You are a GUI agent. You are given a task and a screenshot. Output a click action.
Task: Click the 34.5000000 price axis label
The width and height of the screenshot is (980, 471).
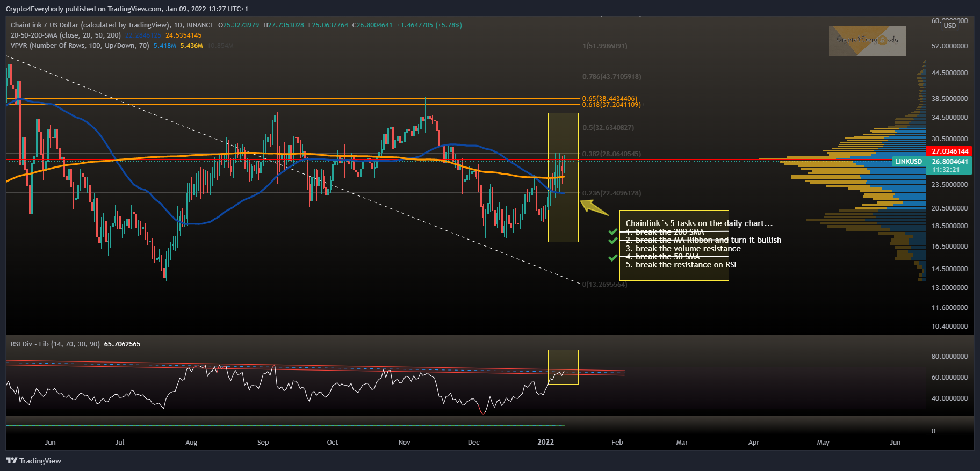[949, 118]
